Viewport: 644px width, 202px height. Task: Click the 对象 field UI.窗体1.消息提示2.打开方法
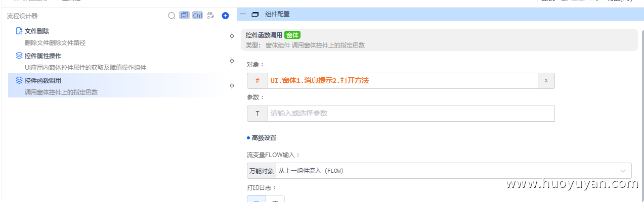point(403,81)
